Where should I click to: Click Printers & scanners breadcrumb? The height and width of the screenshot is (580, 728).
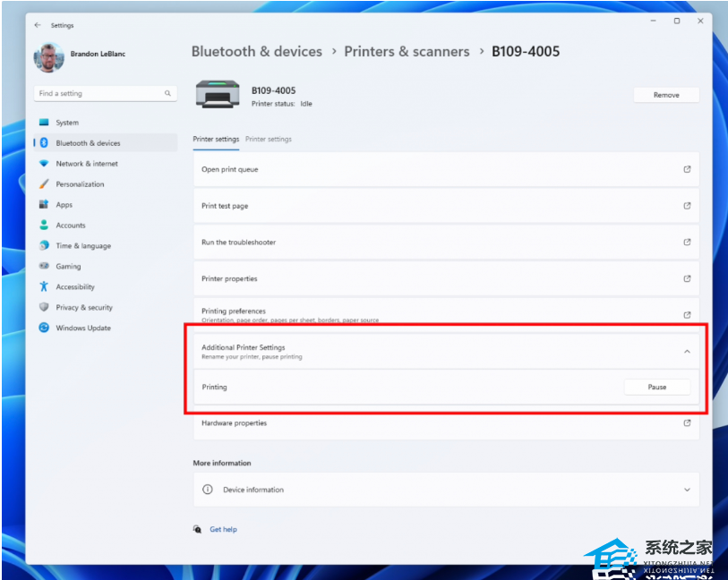click(407, 52)
